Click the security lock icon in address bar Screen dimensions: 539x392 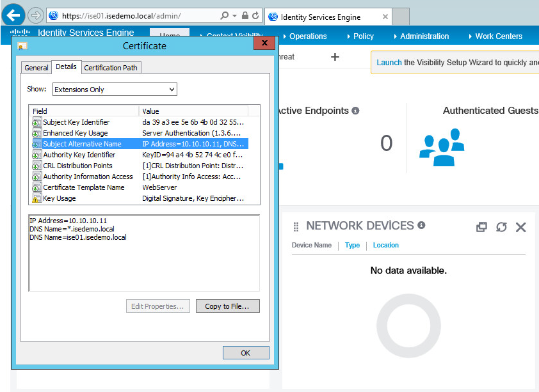(x=245, y=15)
